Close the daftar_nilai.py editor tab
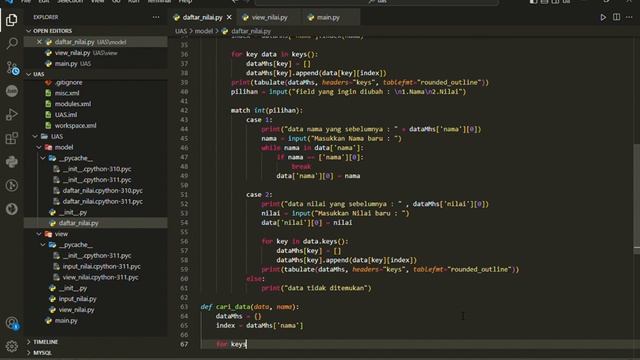The width and height of the screenshot is (640, 360). click(229, 17)
